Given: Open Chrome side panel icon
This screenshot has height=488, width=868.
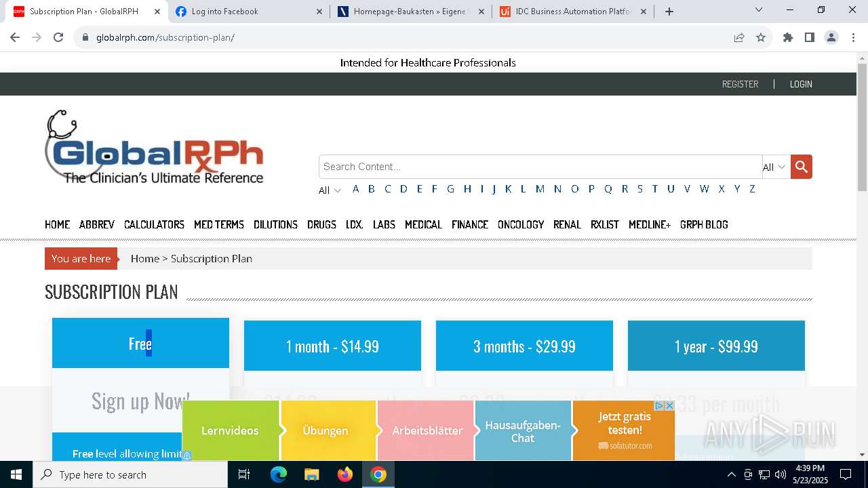Looking at the screenshot, I should click(810, 37).
